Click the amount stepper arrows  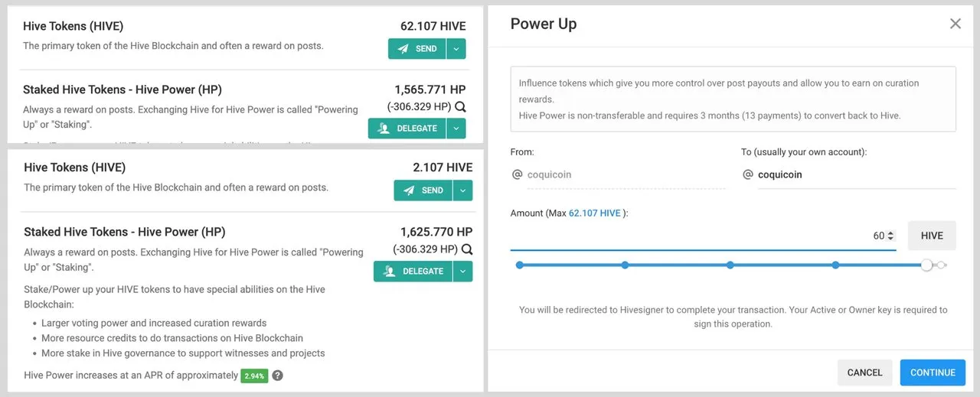pyautogui.click(x=890, y=236)
